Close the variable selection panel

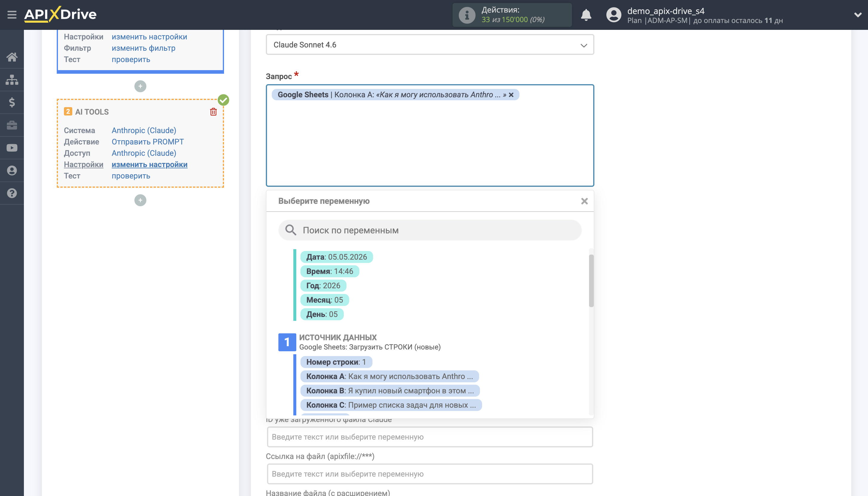coord(584,201)
